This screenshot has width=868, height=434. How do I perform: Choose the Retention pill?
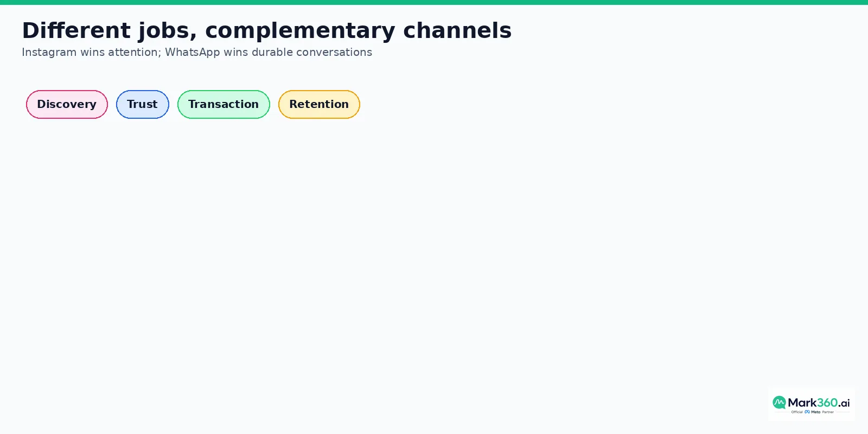[x=319, y=104]
